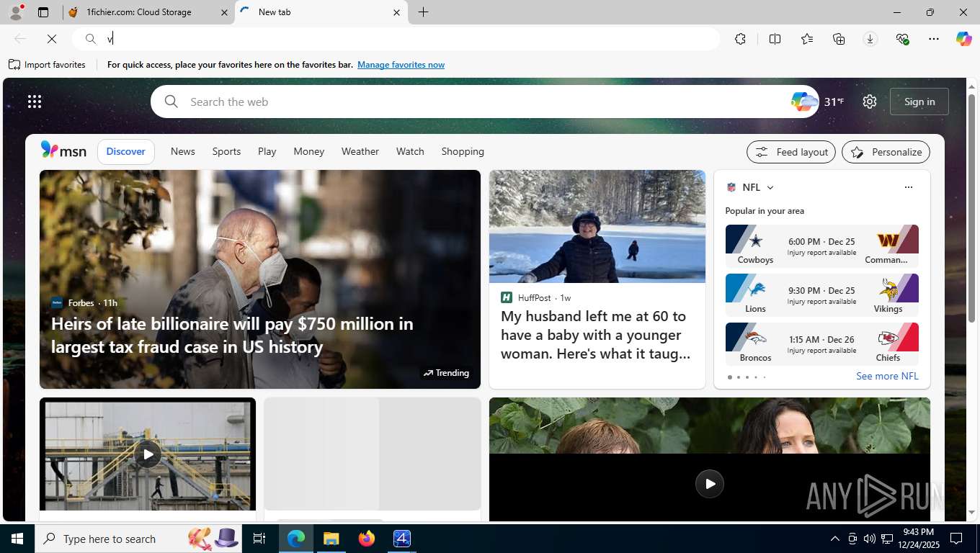Click the See more NFL link
The height and width of the screenshot is (553, 980).
(887, 376)
